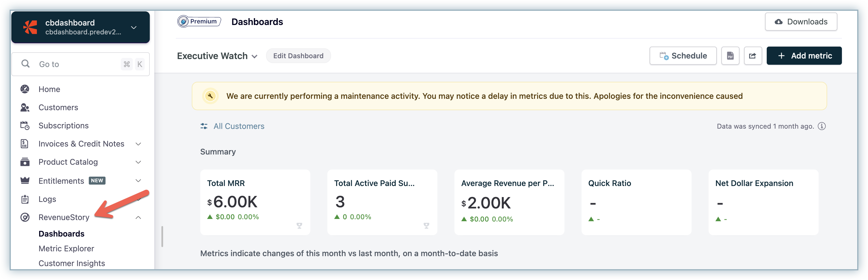Click the trophy icon on Total Active Paid card
Screen dimensions: 868x280
click(426, 225)
